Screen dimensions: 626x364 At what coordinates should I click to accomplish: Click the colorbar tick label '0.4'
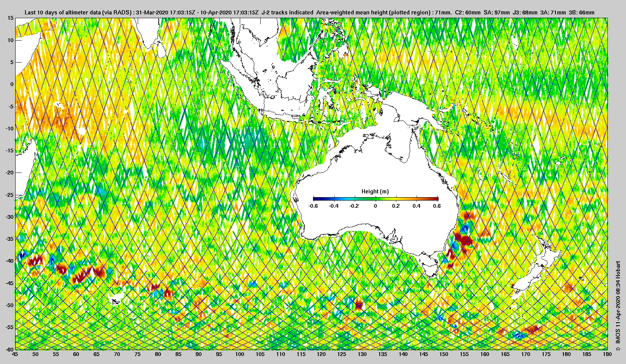[x=417, y=206]
